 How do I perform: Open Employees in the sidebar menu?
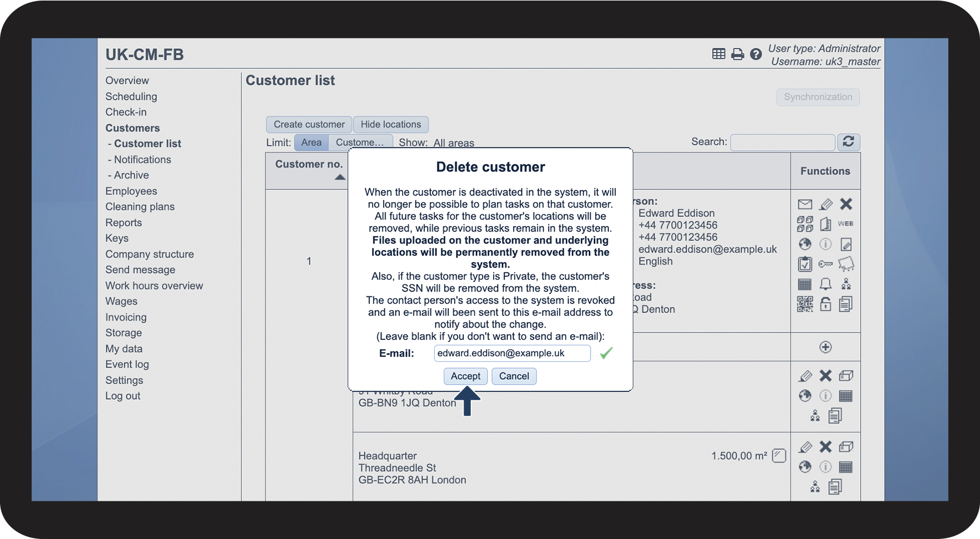coord(131,191)
